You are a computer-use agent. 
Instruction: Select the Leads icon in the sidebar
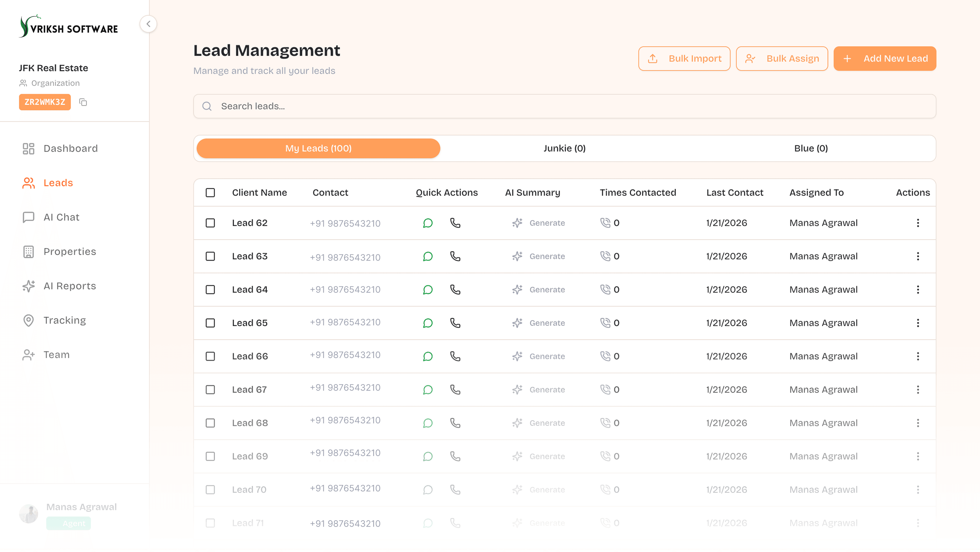(x=28, y=183)
